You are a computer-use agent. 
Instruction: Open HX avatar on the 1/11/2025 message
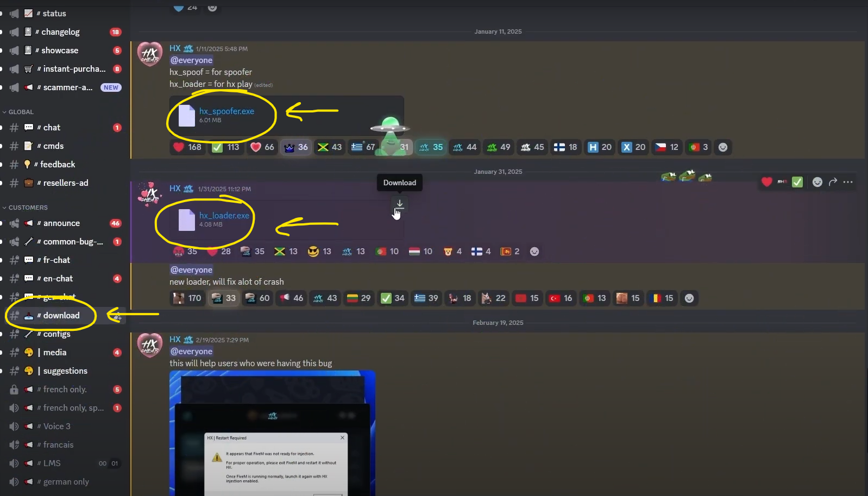pos(149,54)
